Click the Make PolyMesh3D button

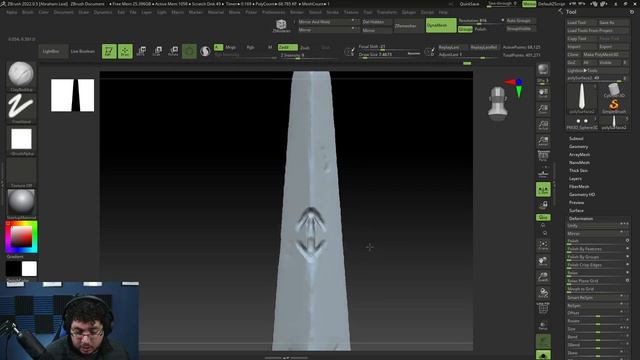[605, 55]
